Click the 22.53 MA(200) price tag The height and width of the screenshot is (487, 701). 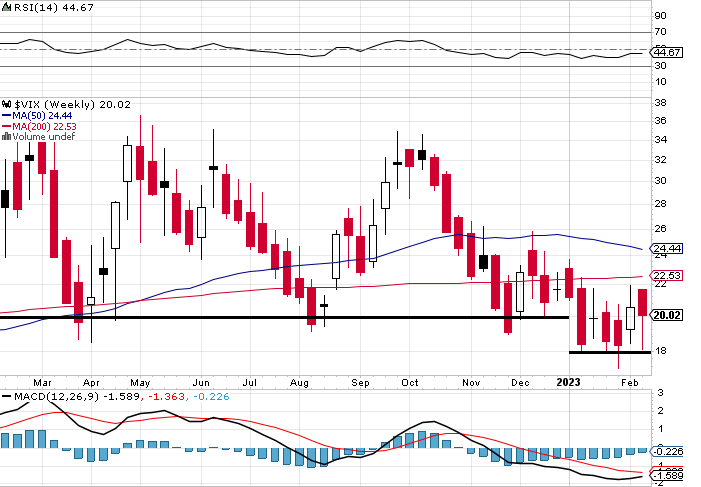click(x=667, y=275)
